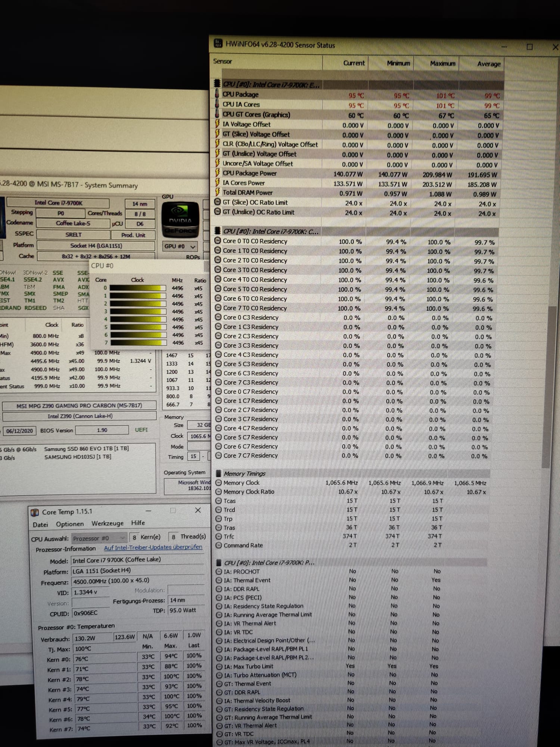Screen dimensions: 560x747
Task: Click the NVIDIA GeForce GPU logo
Action: [180, 220]
